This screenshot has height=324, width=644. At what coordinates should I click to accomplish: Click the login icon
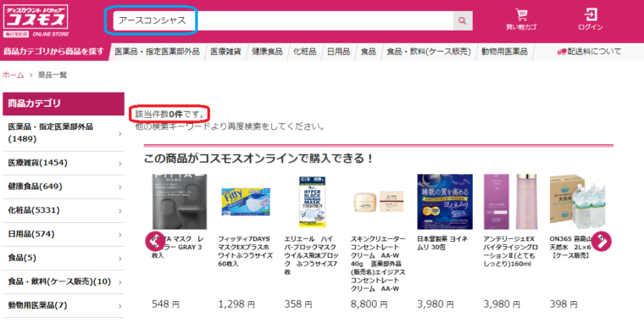pos(591,14)
